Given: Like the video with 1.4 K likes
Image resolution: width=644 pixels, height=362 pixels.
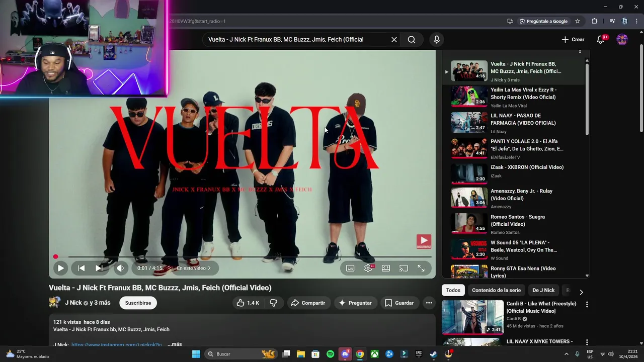Looking at the screenshot, I should point(248,303).
